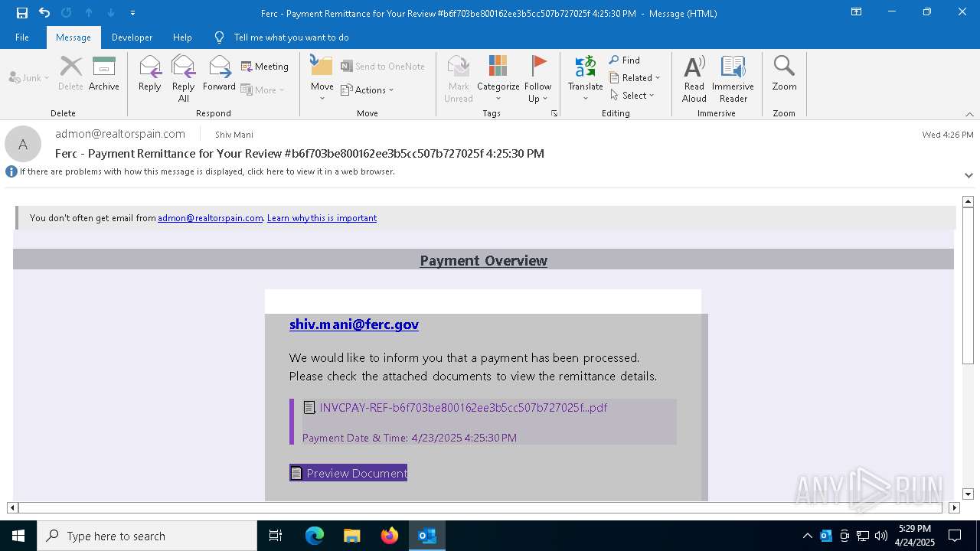
Task: Send the message to OneNote
Action: (383, 67)
